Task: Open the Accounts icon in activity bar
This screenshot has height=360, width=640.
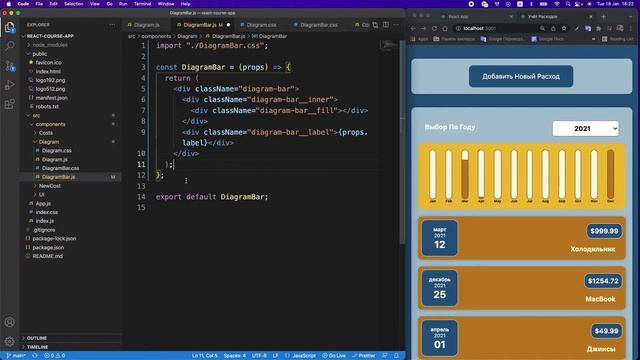Action: click(x=10, y=322)
